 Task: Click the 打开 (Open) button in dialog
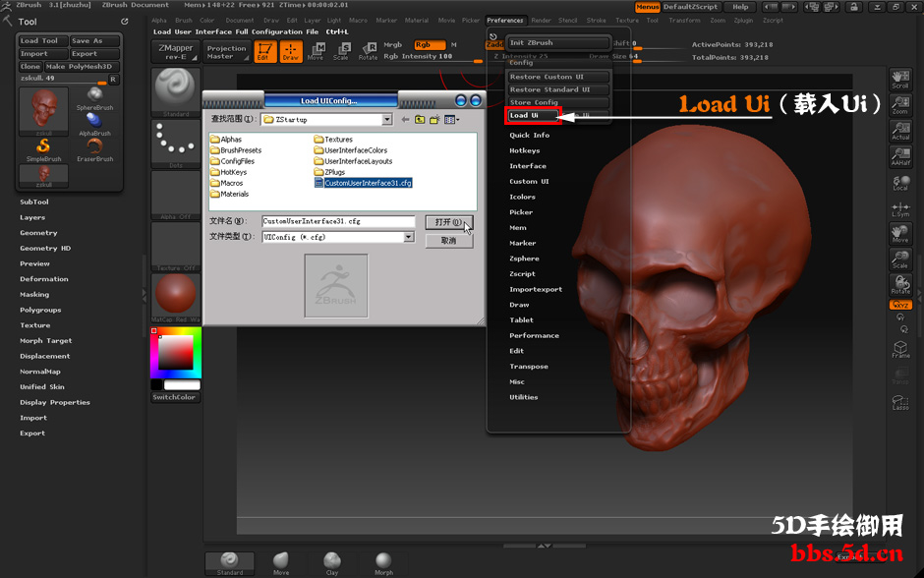coord(449,223)
